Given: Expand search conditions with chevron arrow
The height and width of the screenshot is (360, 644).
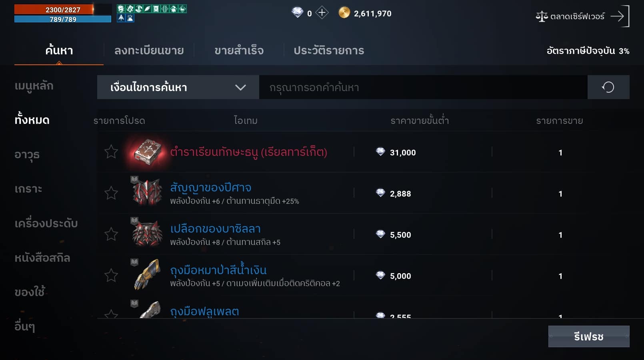Looking at the screenshot, I should pyautogui.click(x=240, y=88).
